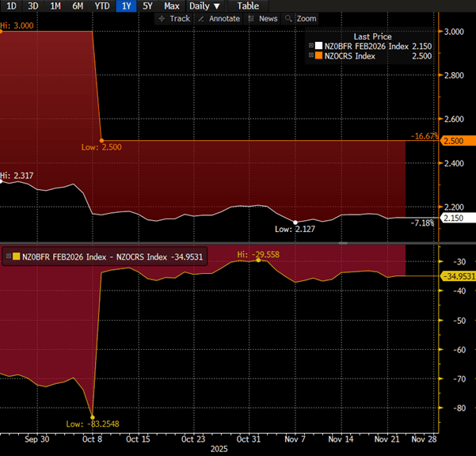Select the 6M time range

click(78, 6)
